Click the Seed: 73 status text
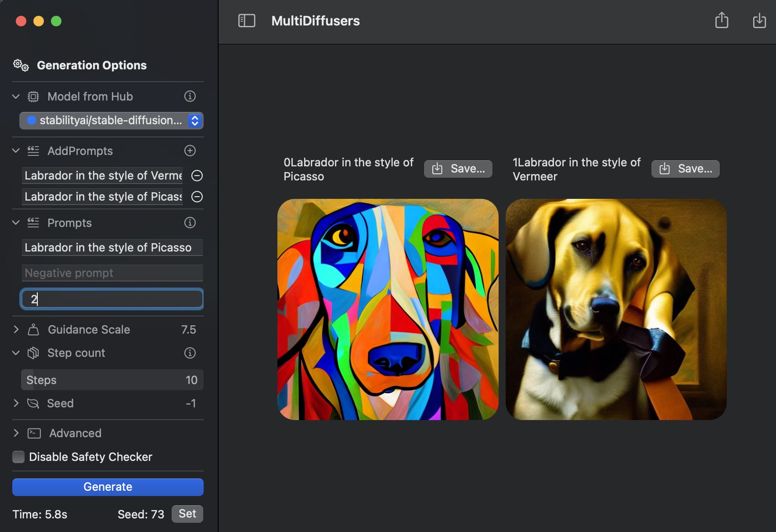 coord(141,514)
